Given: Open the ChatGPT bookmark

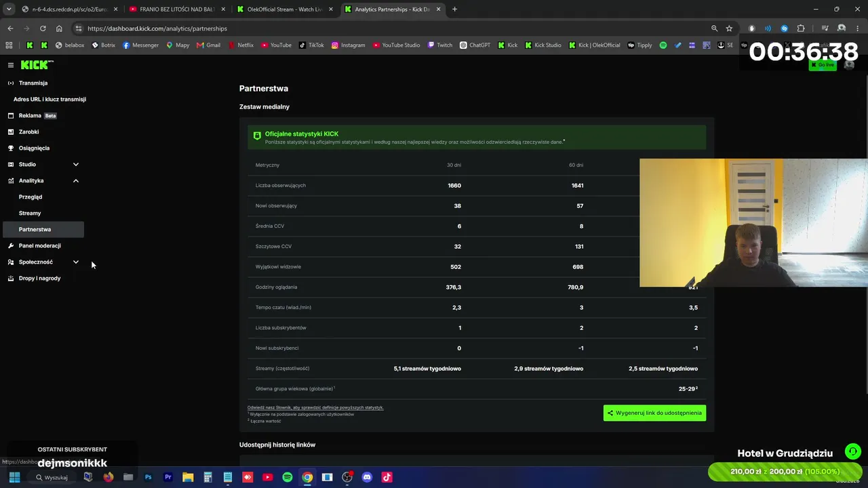Looking at the screenshot, I should (475, 45).
